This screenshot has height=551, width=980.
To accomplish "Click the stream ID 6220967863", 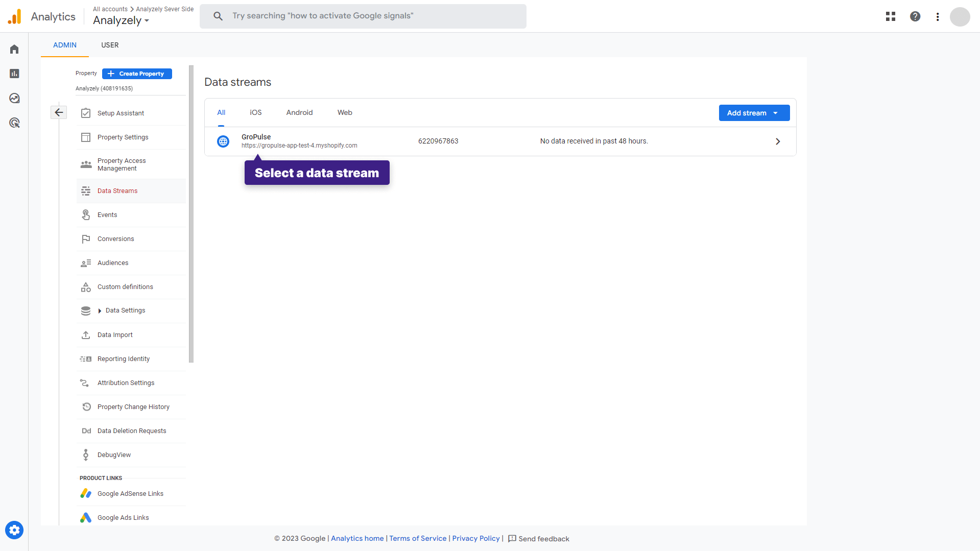I will (x=438, y=141).
